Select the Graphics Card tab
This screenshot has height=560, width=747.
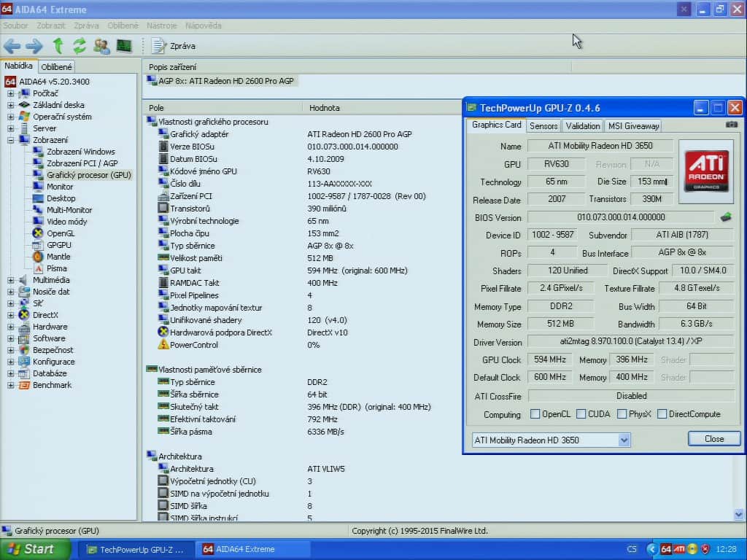coord(496,125)
